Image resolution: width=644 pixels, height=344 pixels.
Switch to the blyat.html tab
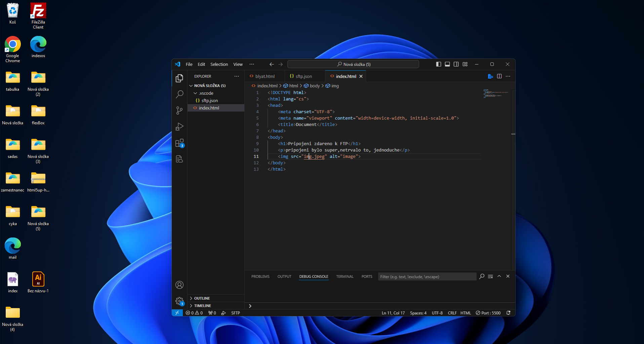tap(265, 76)
